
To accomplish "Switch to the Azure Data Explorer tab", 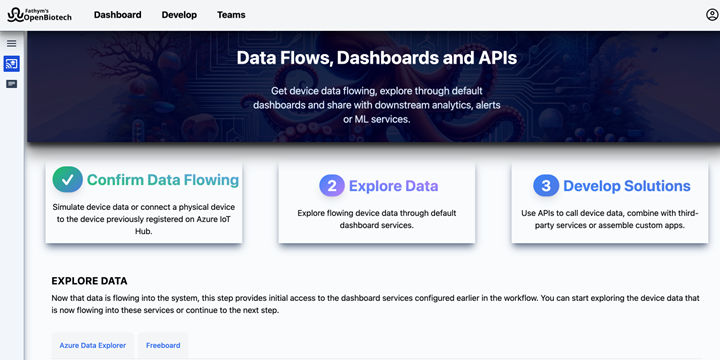I will (93, 345).
